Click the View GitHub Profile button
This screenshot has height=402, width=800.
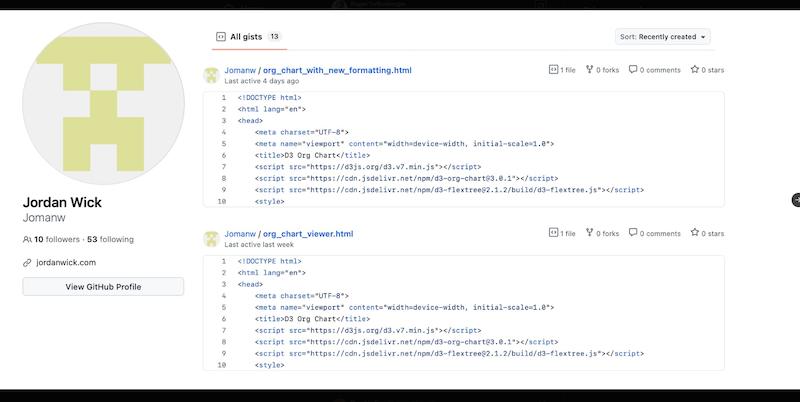(x=103, y=286)
